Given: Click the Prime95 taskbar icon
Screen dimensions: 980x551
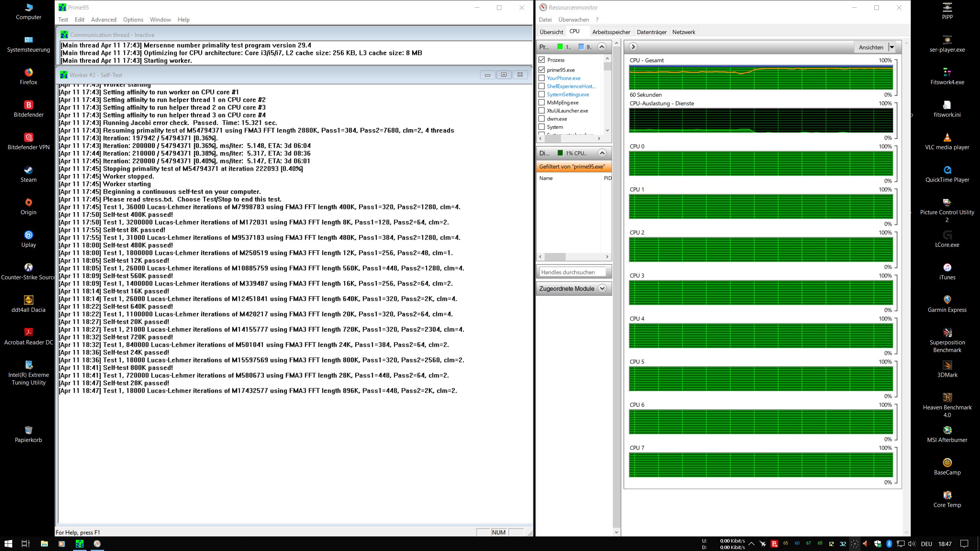Looking at the screenshot, I should click(80, 543).
